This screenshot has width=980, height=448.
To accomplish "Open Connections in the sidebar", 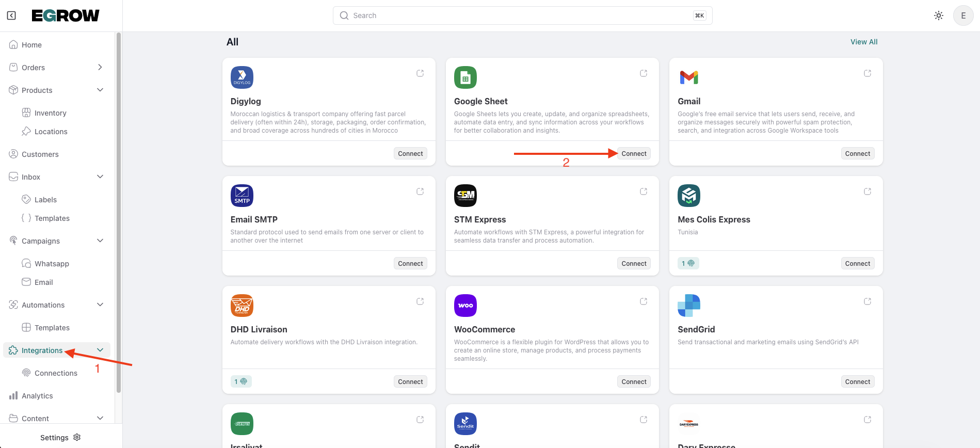I will pyautogui.click(x=56, y=373).
